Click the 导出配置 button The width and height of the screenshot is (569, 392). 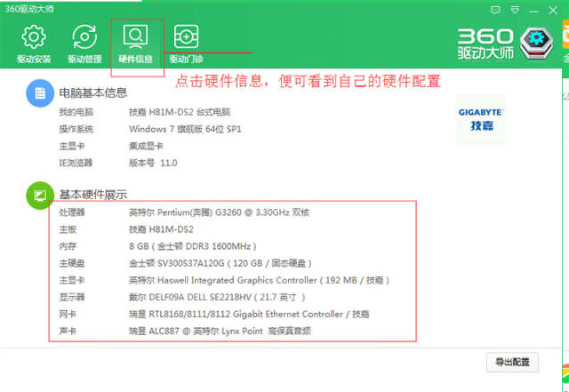pyautogui.click(x=512, y=362)
